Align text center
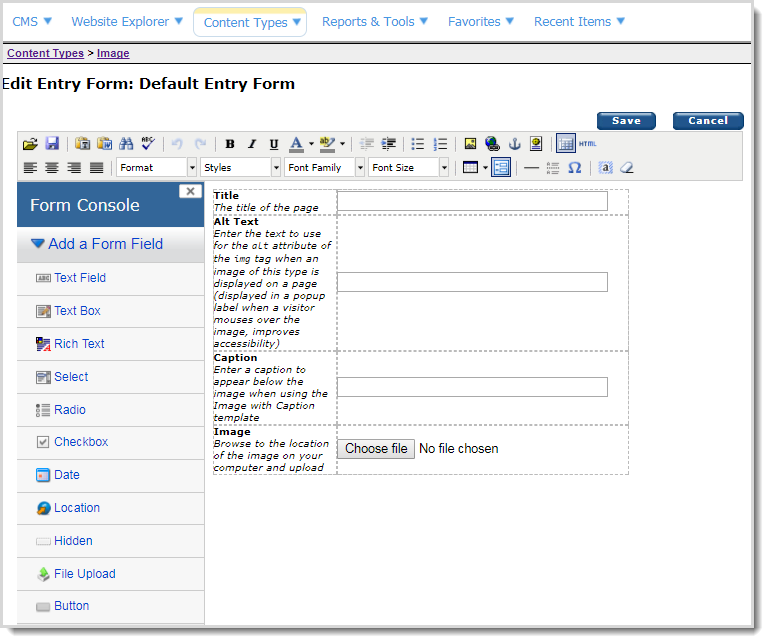The height and width of the screenshot is (643, 769). [x=52, y=168]
